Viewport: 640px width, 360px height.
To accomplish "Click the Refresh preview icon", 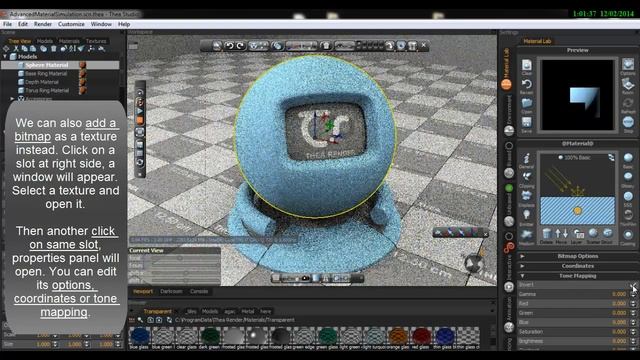I will click(628, 103).
